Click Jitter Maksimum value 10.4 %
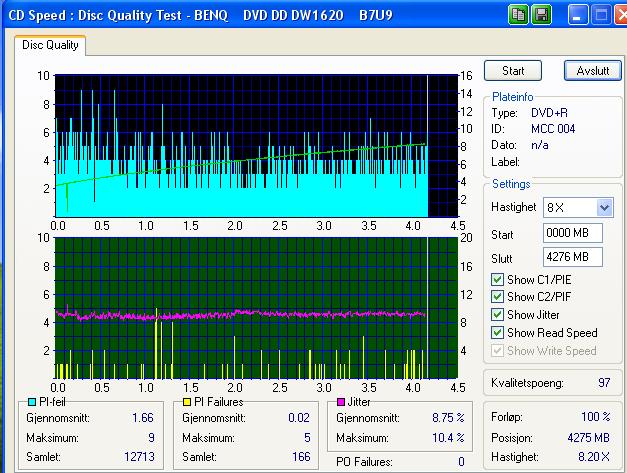Viewport: 627px width, 473px height. click(448, 438)
